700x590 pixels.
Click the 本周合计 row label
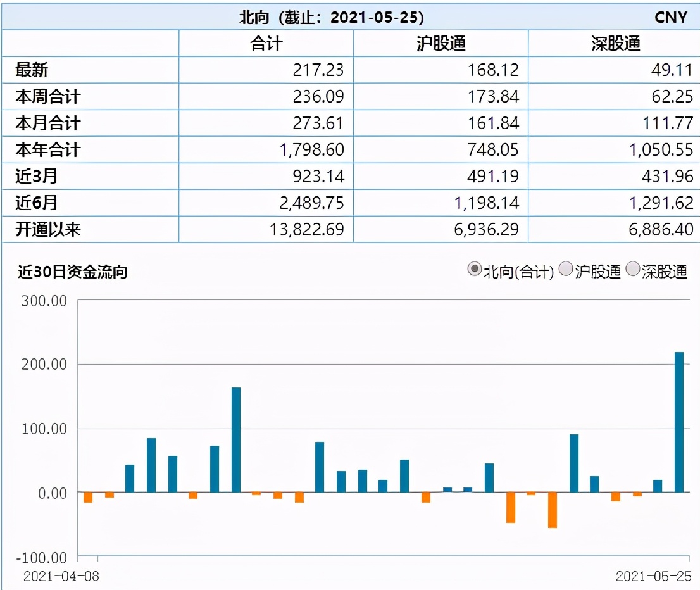[48, 96]
